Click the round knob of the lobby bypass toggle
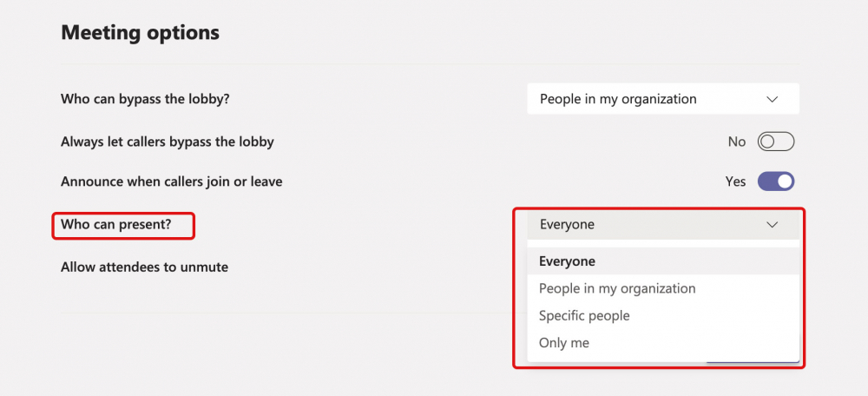868x396 pixels. pos(767,142)
